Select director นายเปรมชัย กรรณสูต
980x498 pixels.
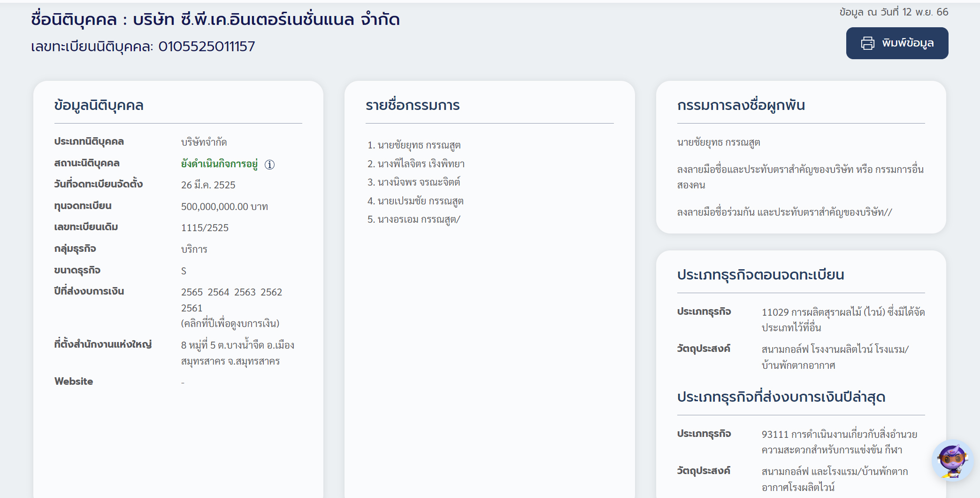pos(420,201)
